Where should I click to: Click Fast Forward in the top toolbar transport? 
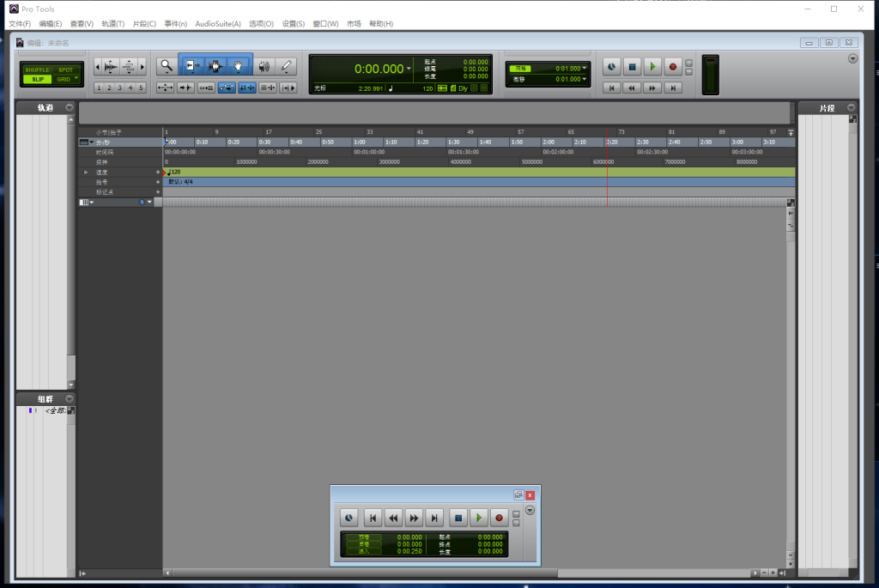(x=652, y=88)
